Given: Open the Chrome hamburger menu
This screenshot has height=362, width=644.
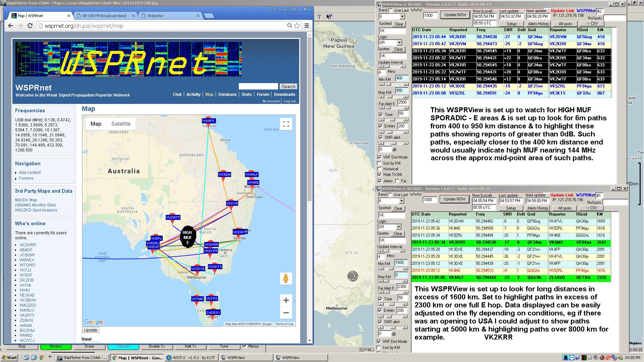Looking at the screenshot, I should [307, 26].
